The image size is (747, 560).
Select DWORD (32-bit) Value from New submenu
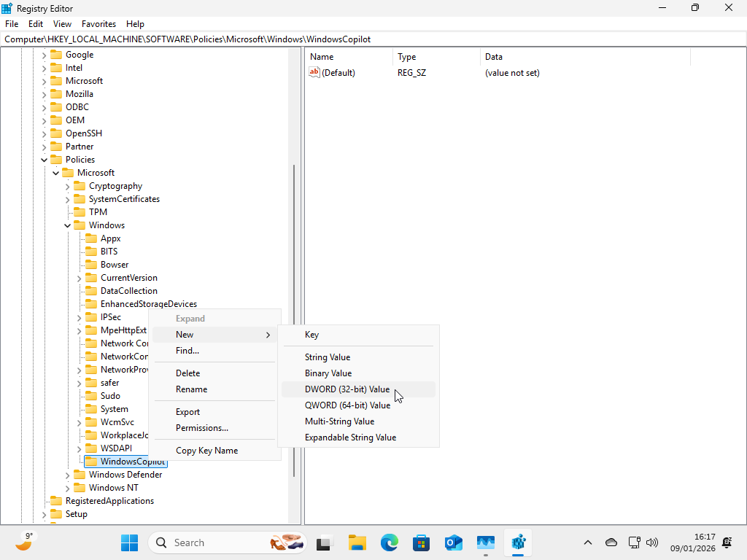tap(347, 389)
